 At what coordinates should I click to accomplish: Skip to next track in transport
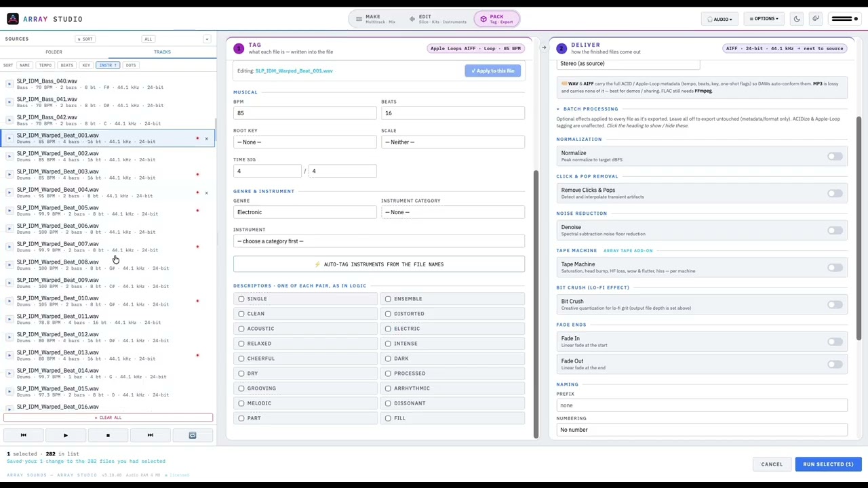[x=150, y=435]
